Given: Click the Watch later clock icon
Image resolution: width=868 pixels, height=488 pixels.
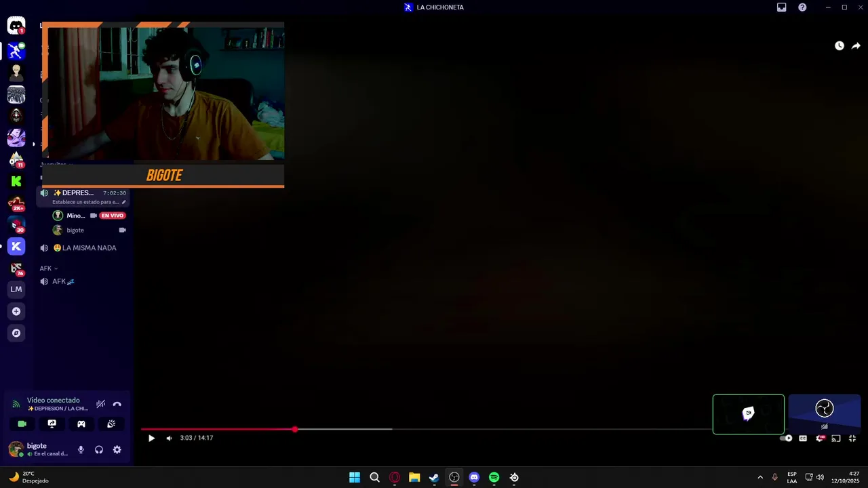Looking at the screenshot, I should [840, 46].
